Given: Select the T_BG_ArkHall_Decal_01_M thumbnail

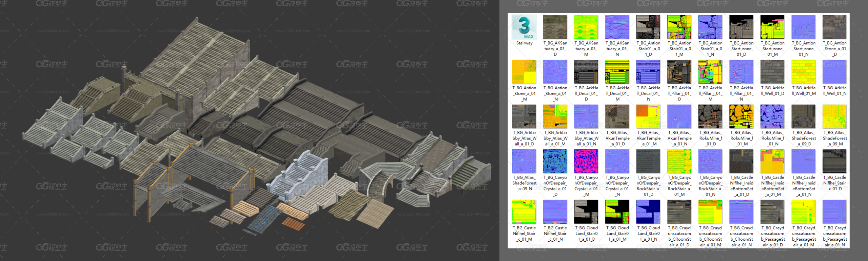Looking at the screenshot, I should [617, 72].
